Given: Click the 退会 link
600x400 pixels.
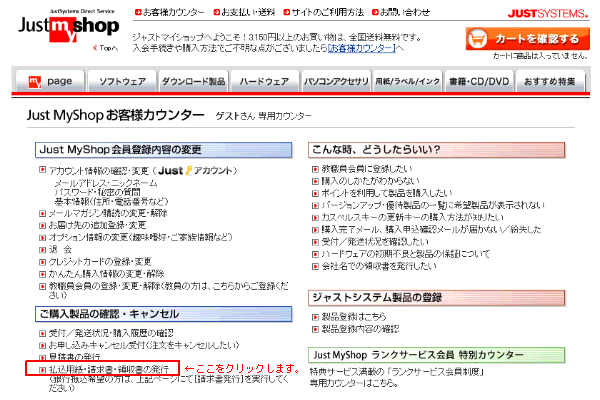Looking at the screenshot, I should pos(60,250).
